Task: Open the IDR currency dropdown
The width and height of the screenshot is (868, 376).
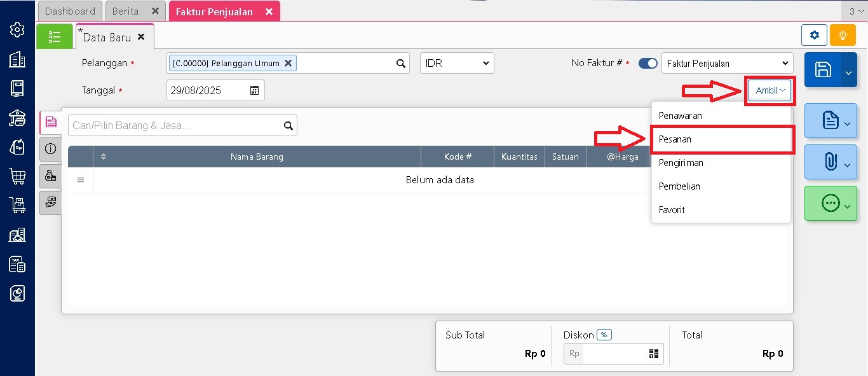Action: pos(457,64)
